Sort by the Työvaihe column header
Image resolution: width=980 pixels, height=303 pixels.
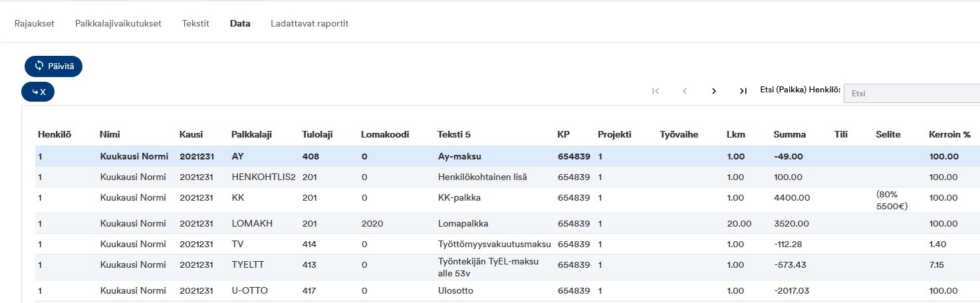(x=679, y=134)
